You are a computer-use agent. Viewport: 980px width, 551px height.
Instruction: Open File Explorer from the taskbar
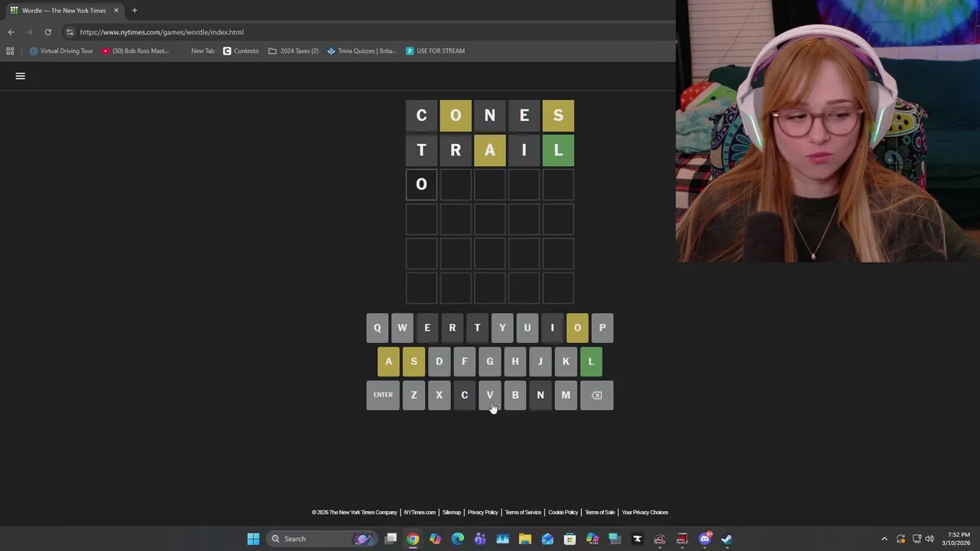tap(525, 539)
